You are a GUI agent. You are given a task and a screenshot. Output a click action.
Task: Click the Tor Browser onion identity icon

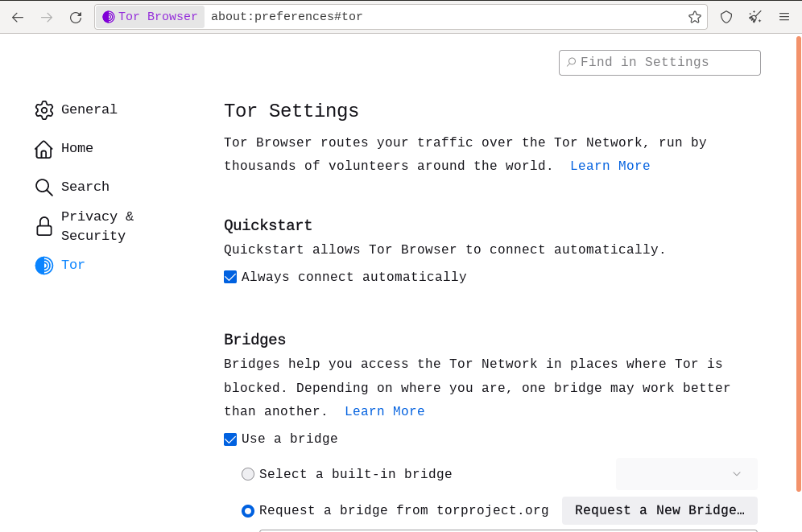pos(109,17)
